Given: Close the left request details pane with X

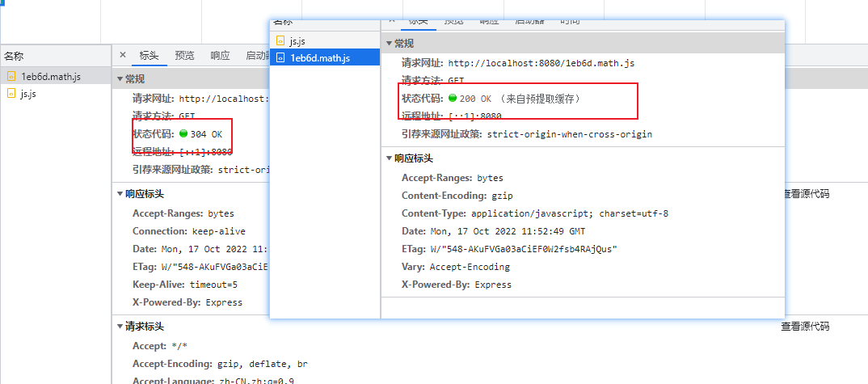Looking at the screenshot, I should pyautogui.click(x=123, y=55).
